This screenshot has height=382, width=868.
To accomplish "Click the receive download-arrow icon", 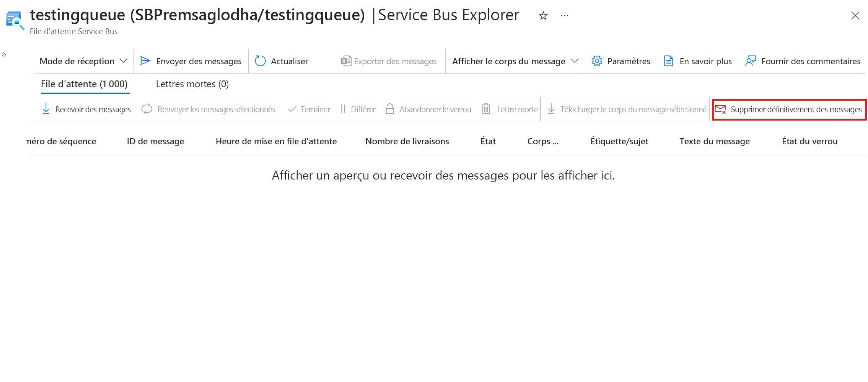I will pos(46,109).
